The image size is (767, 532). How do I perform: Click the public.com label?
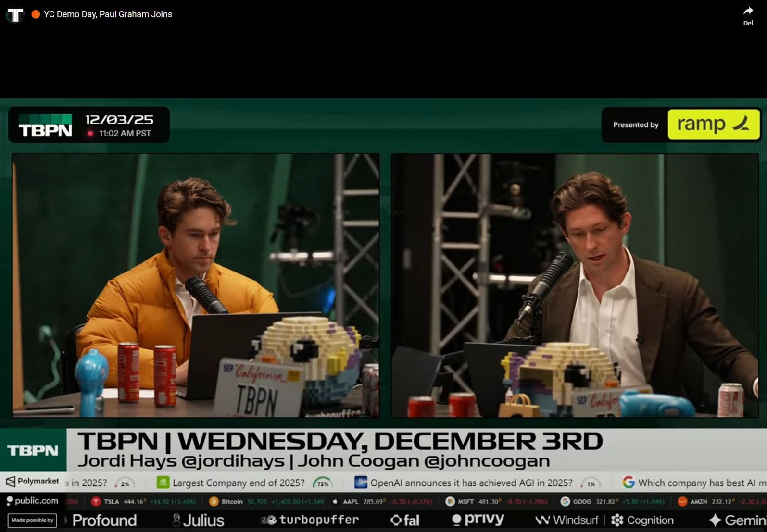(32, 501)
